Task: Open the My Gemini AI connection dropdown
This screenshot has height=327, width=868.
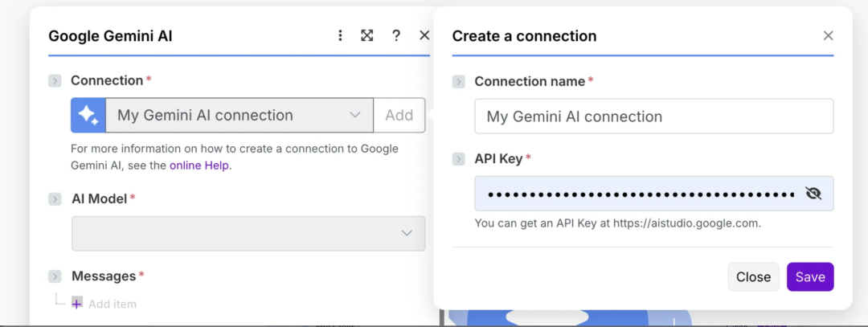Action: pyautogui.click(x=241, y=115)
